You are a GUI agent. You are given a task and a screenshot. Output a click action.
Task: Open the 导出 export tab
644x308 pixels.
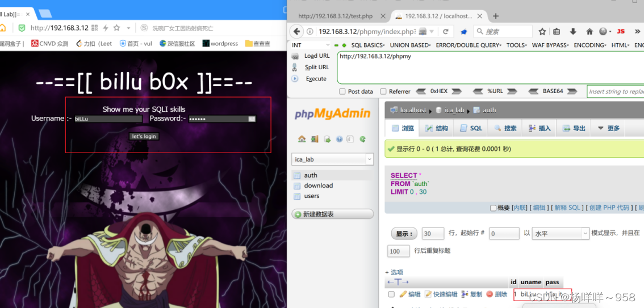click(574, 128)
